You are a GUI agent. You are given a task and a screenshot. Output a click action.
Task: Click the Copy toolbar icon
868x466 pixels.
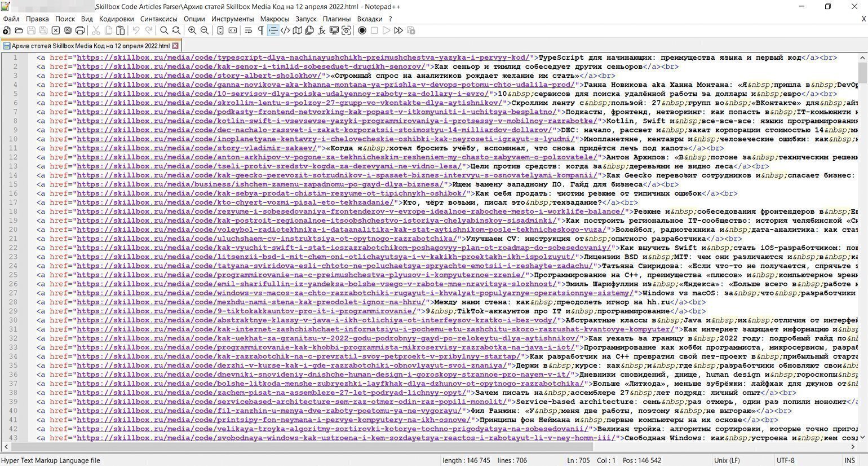point(108,30)
